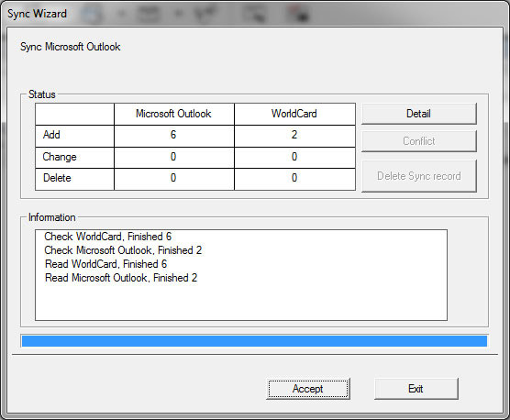Click Change count under Microsoft Outlook
Image resolution: width=510 pixels, height=420 pixels.
(x=174, y=158)
